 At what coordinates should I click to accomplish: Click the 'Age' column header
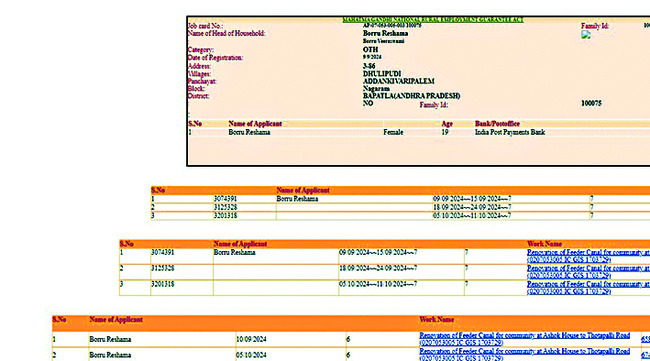coord(447,124)
